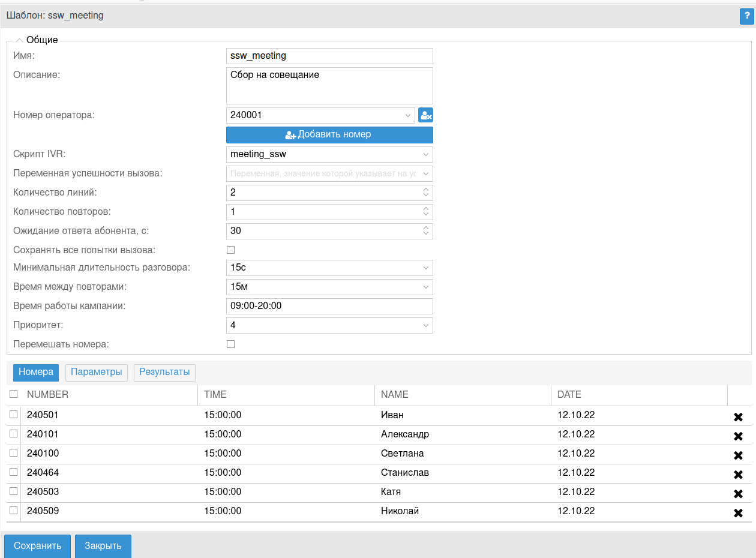The width and height of the screenshot is (756, 558).
Task: Remove Катя from the number list
Action: point(738,494)
